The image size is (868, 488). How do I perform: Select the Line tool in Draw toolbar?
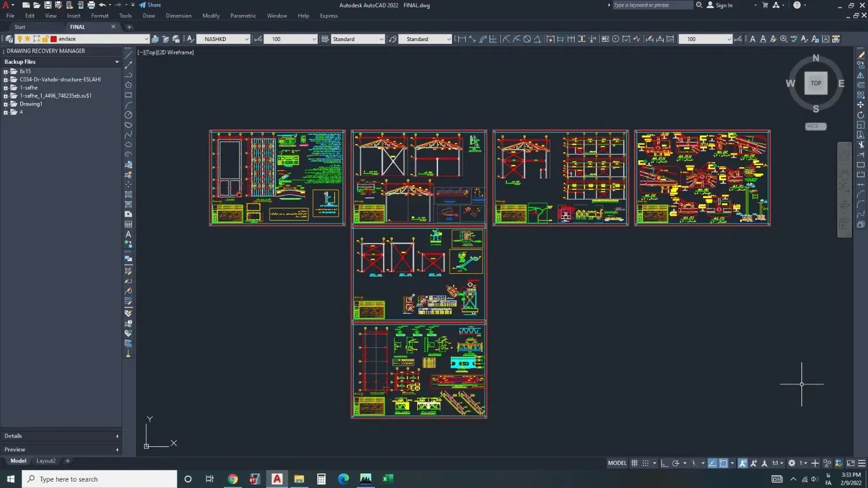point(128,55)
